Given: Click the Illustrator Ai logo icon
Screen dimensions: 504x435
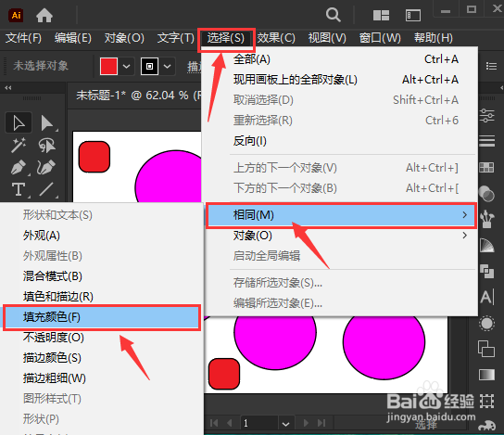Looking at the screenshot, I should [16, 15].
